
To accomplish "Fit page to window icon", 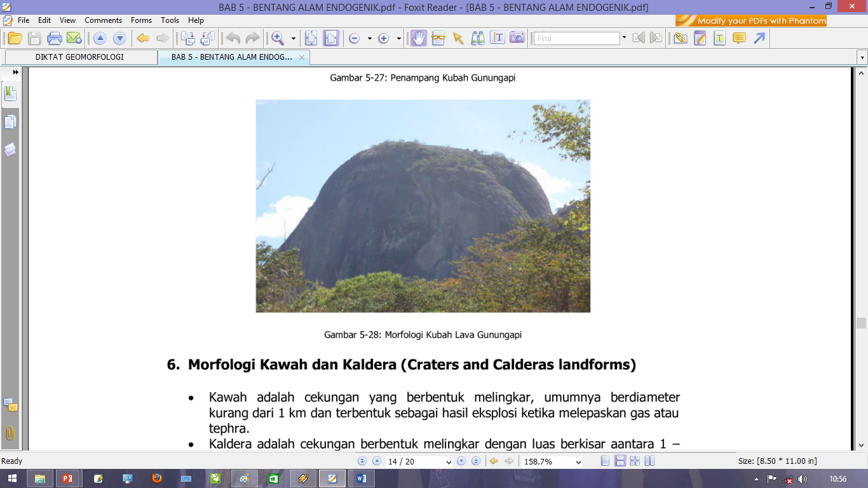I will click(311, 38).
